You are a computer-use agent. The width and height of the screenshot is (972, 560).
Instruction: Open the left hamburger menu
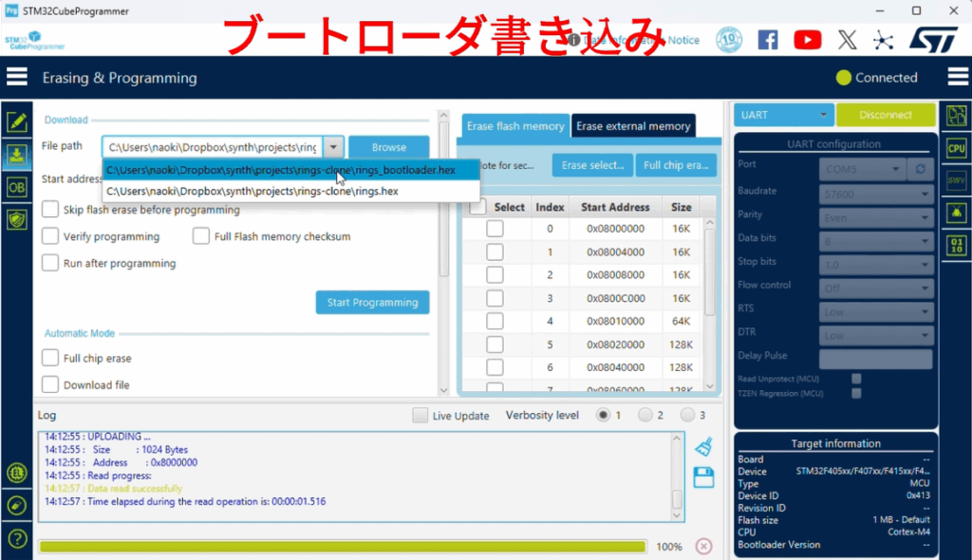tap(17, 77)
